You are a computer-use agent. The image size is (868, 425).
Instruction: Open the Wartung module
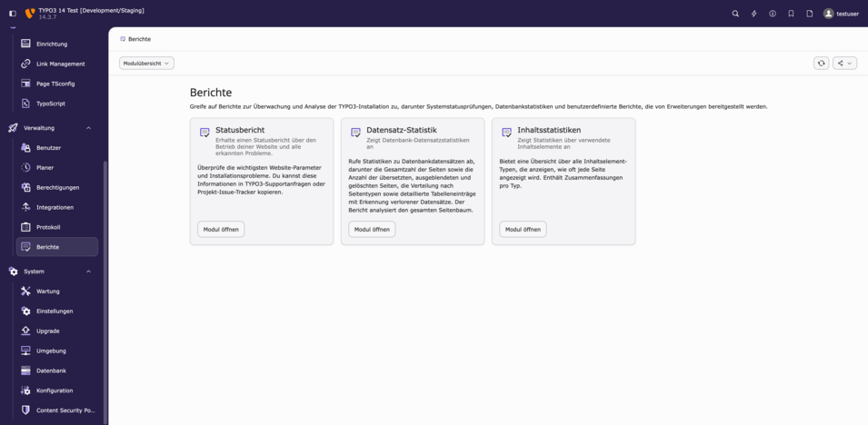(57, 292)
